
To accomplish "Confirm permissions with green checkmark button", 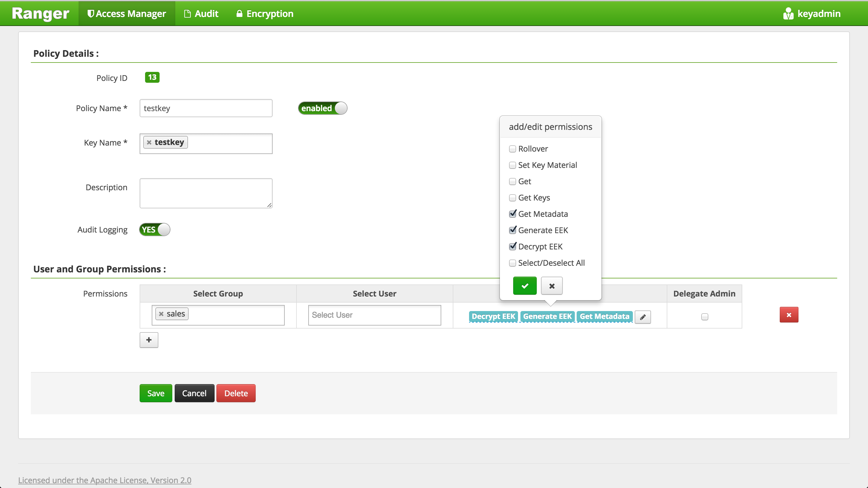I will 525,286.
